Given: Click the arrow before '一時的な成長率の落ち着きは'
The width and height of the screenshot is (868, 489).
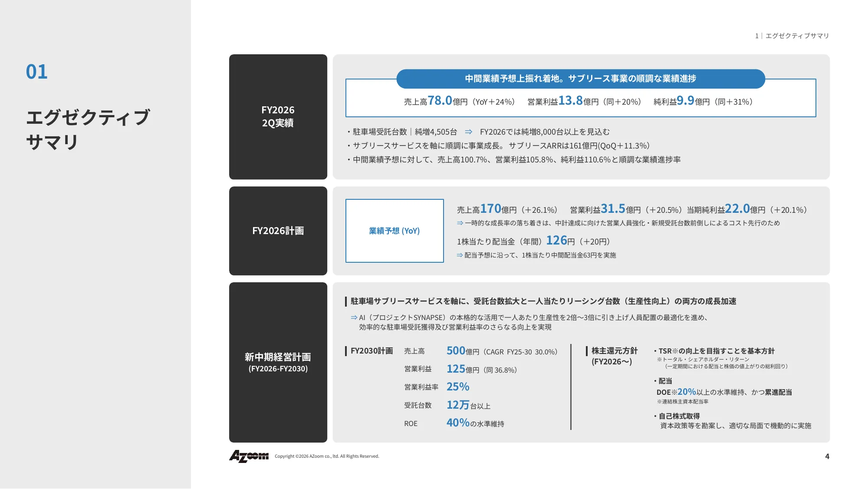Looking at the screenshot, I should [460, 223].
